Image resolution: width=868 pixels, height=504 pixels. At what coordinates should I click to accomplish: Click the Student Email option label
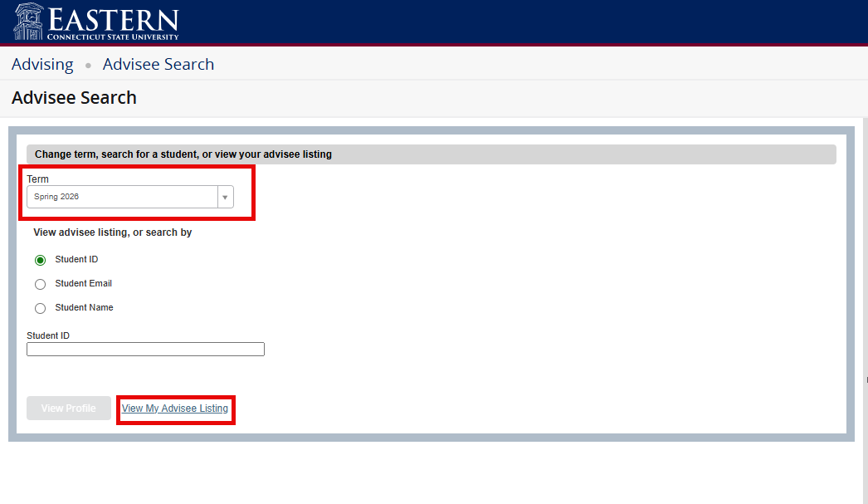83,283
